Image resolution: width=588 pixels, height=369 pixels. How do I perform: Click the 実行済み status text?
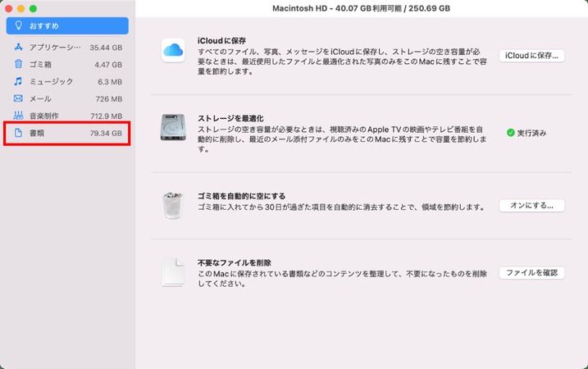point(531,133)
